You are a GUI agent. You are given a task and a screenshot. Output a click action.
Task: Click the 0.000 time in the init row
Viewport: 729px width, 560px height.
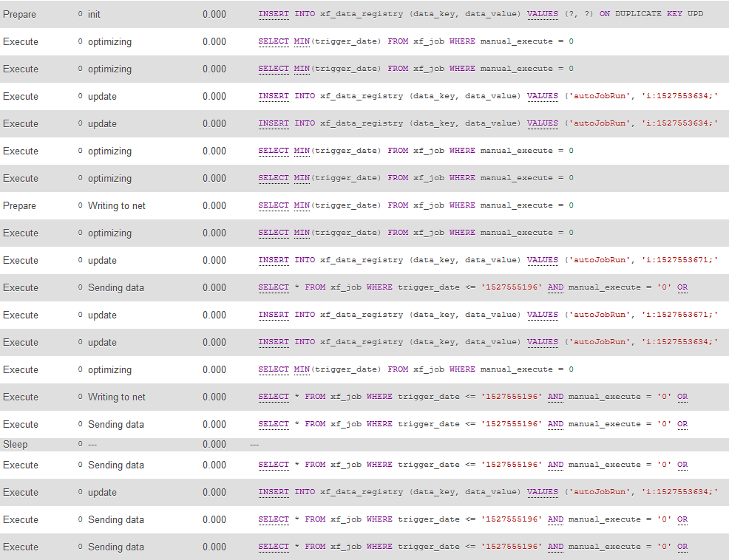pyautogui.click(x=214, y=15)
